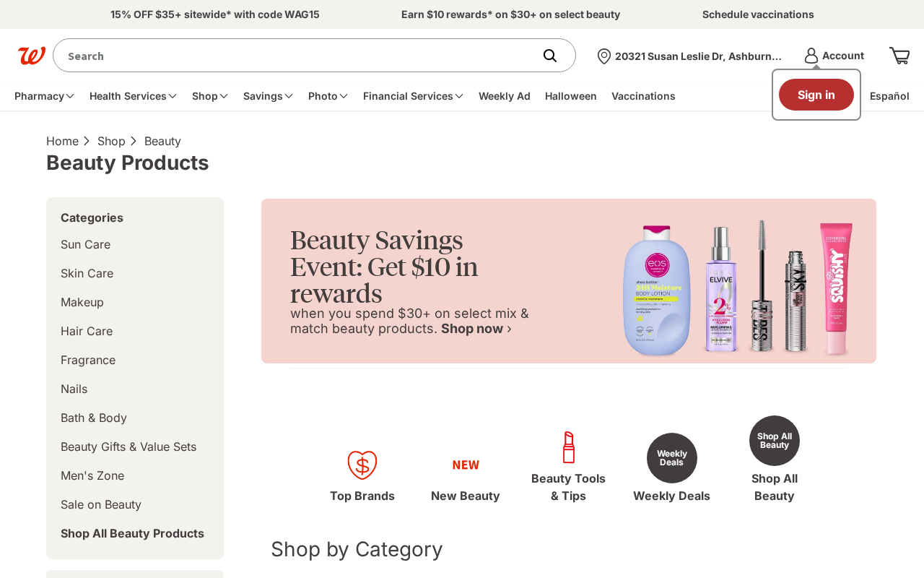The width and height of the screenshot is (924, 578).
Task: Open the shopping cart icon
Action: tap(899, 56)
